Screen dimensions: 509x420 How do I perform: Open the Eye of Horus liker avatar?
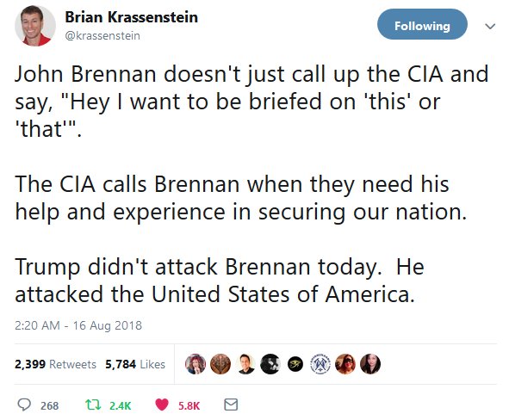click(295, 364)
